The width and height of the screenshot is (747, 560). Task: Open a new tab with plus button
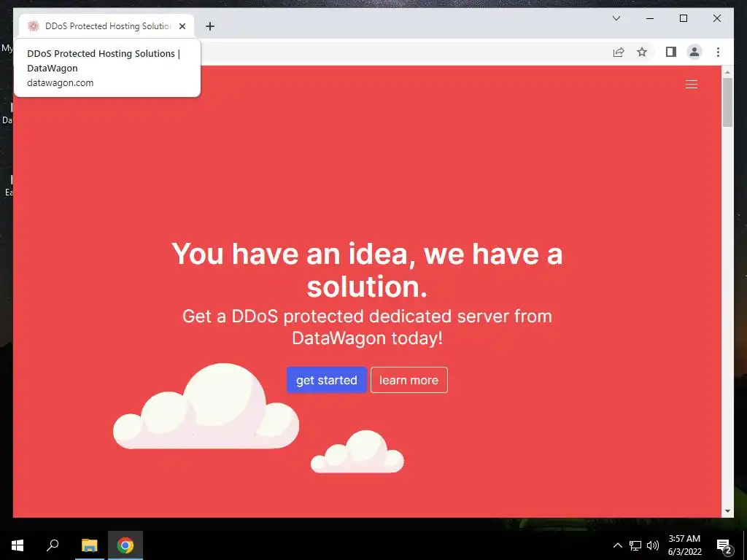point(209,26)
